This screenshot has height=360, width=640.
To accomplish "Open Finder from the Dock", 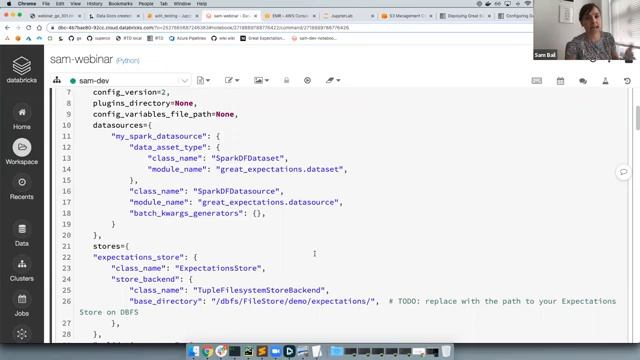I will pos(194,351).
